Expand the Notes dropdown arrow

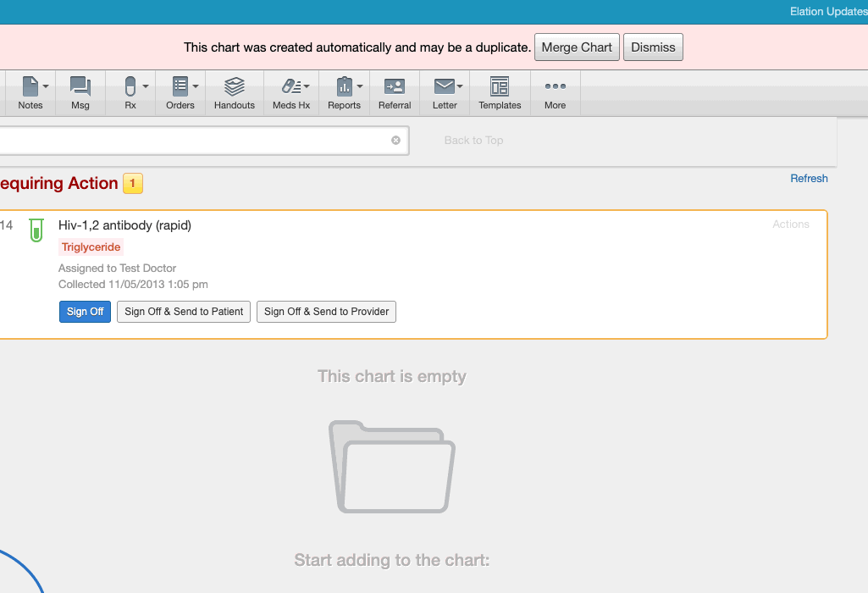click(x=46, y=86)
